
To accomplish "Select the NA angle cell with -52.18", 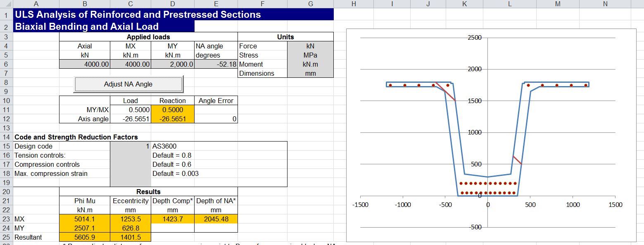I will [216, 64].
